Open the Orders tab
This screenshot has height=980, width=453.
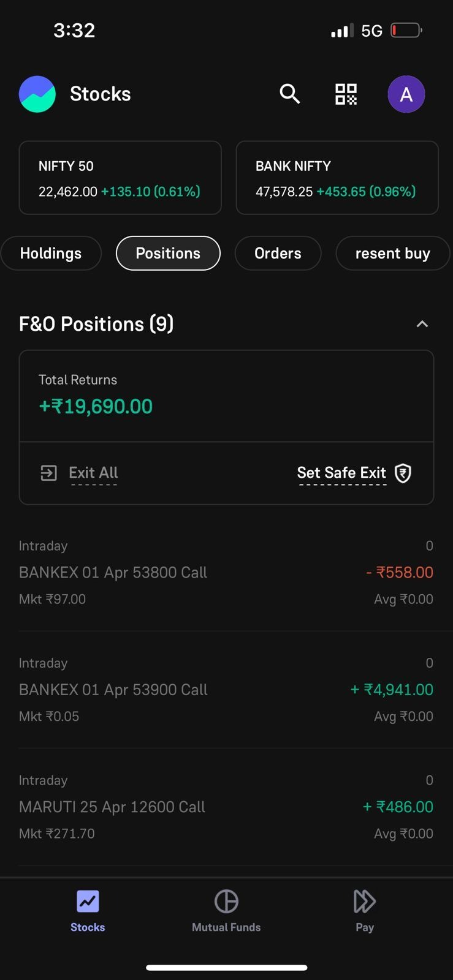(x=278, y=254)
